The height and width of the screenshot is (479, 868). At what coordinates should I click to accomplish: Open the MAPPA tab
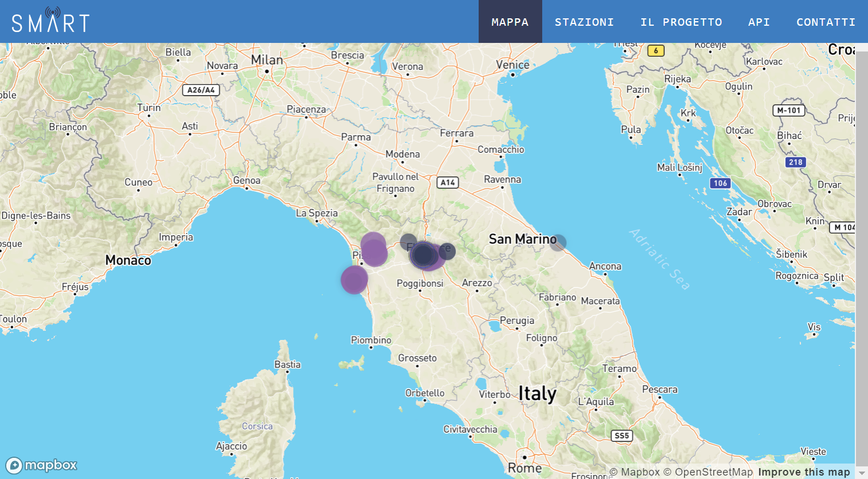point(510,22)
